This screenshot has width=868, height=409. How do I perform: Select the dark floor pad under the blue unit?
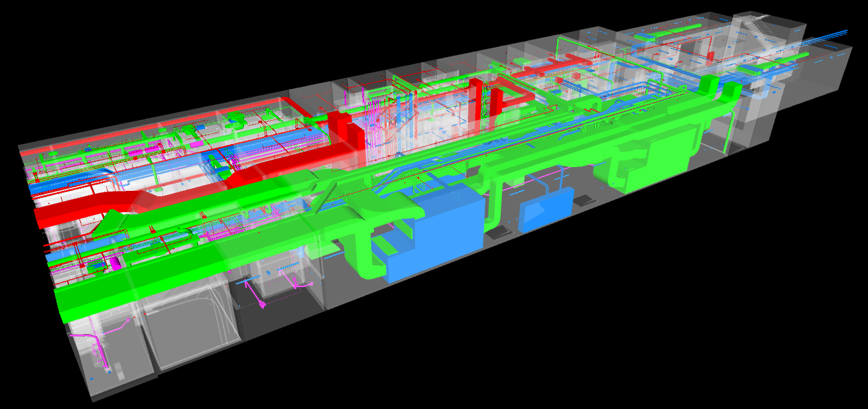click(x=497, y=231)
